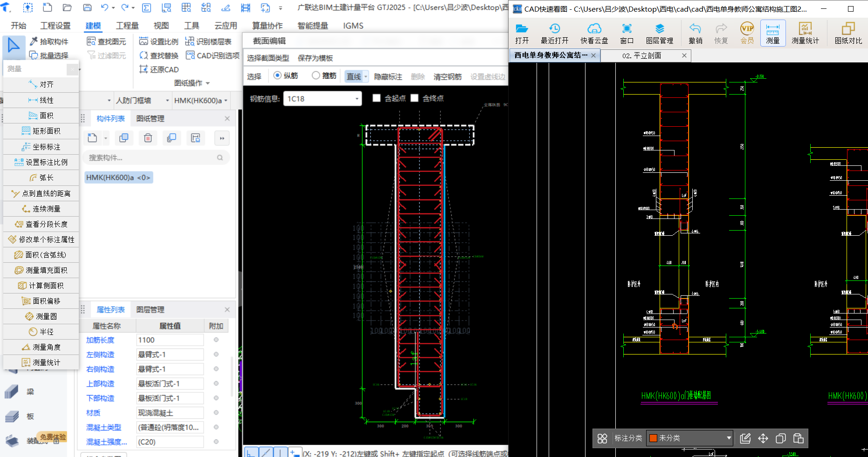This screenshot has height=457, width=868.
Task: Select the 纵筋 radio button
Action: click(x=277, y=75)
